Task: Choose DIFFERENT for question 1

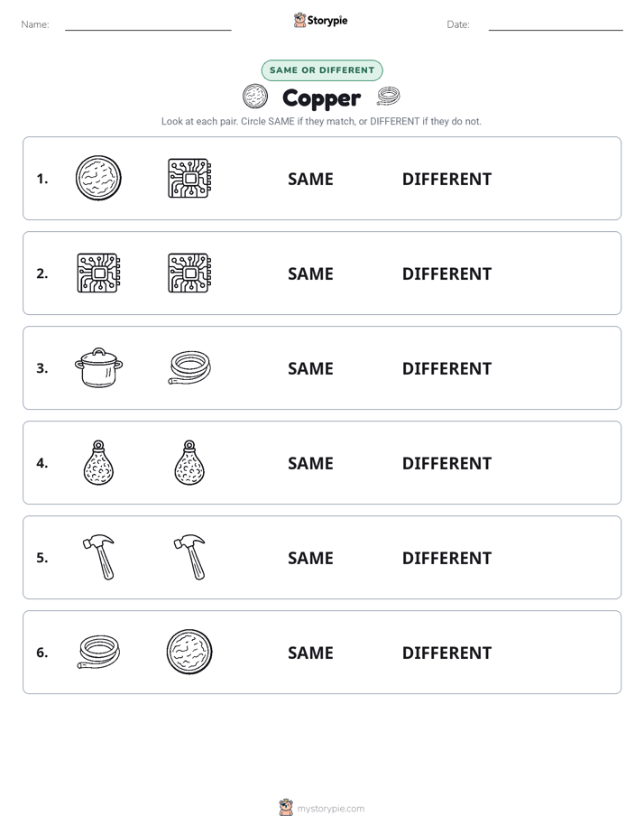Action: (x=446, y=180)
